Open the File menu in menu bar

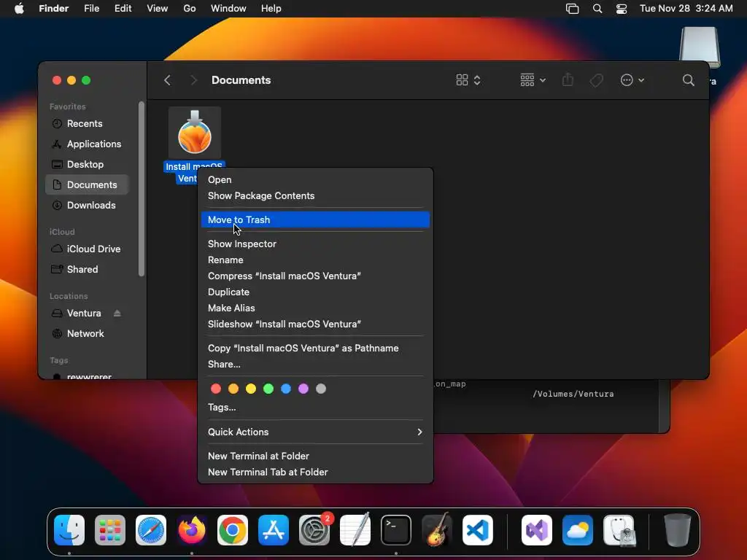coord(91,9)
